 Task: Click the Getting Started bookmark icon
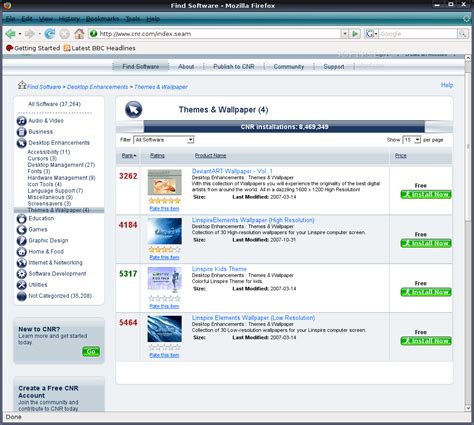[x=9, y=48]
